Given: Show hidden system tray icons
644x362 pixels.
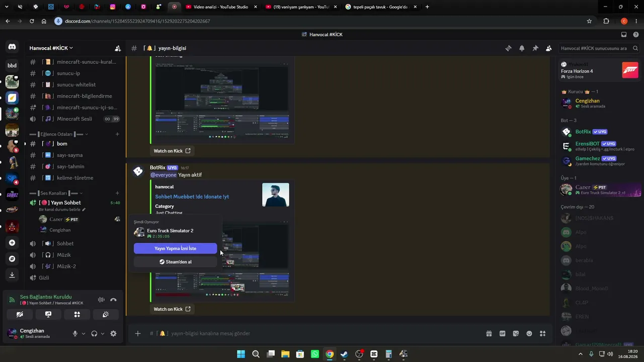Looking at the screenshot, I should [x=581, y=354].
